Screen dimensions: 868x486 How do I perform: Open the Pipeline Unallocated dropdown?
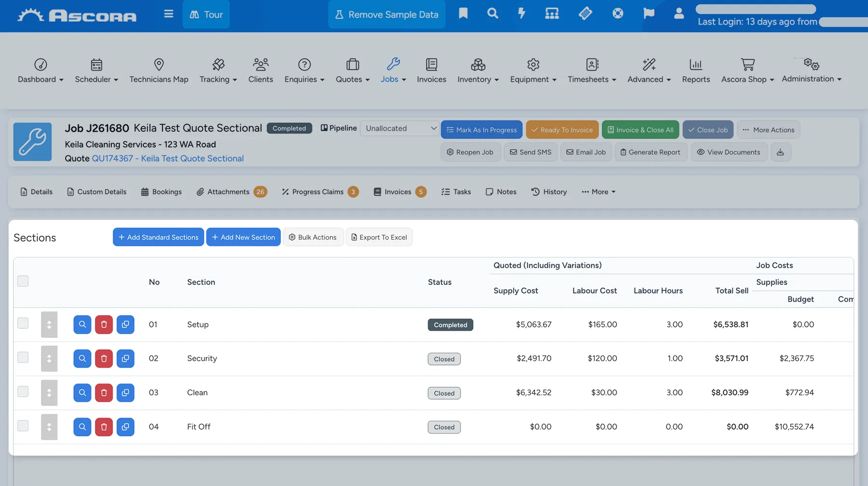pyautogui.click(x=400, y=128)
